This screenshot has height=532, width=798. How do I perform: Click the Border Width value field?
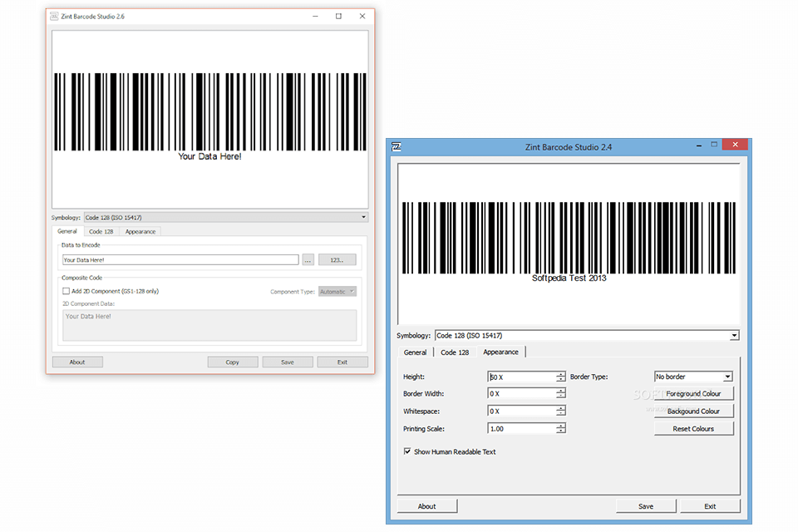click(522, 393)
